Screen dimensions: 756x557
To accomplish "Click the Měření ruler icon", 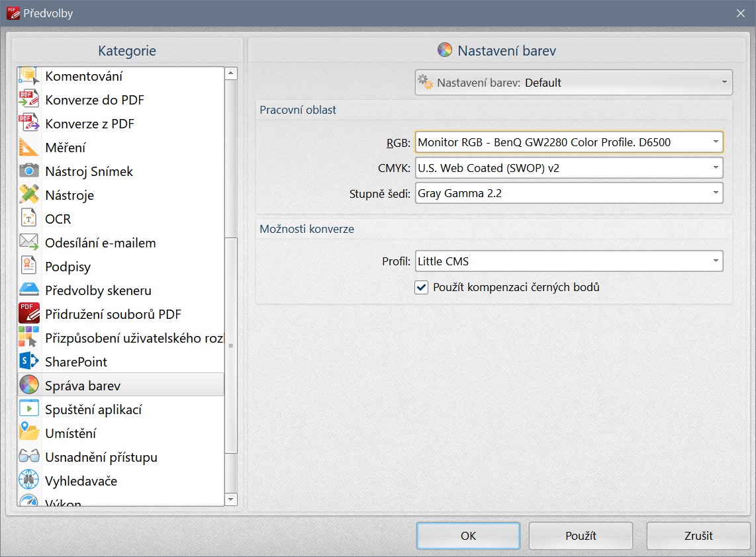I will 29,148.
